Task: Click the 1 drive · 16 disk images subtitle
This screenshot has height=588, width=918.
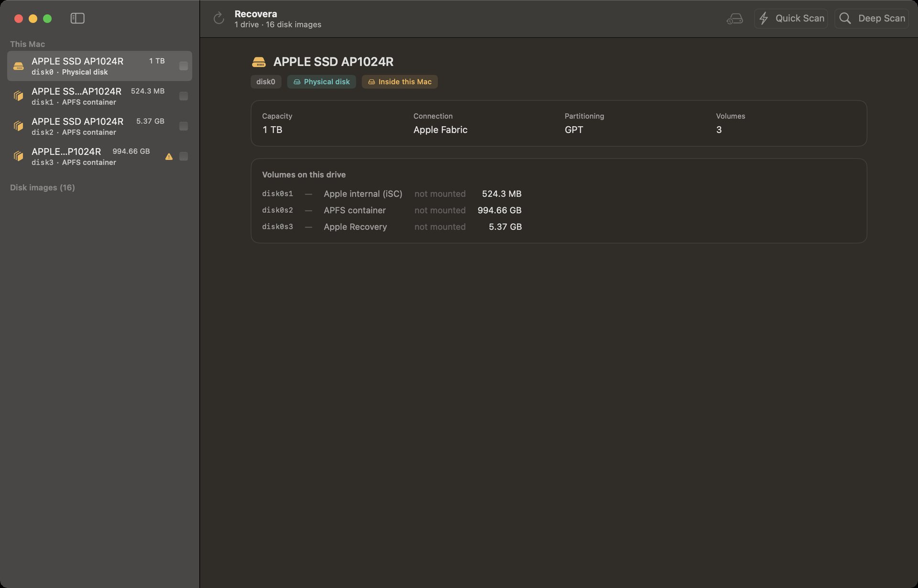Action: [x=278, y=25]
